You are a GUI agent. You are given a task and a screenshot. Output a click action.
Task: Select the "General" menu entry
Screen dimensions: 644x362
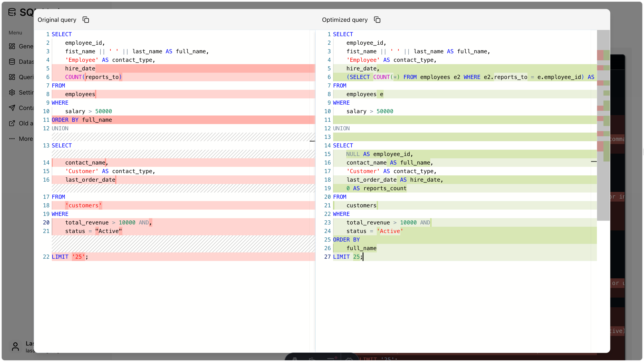[x=26, y=46]
